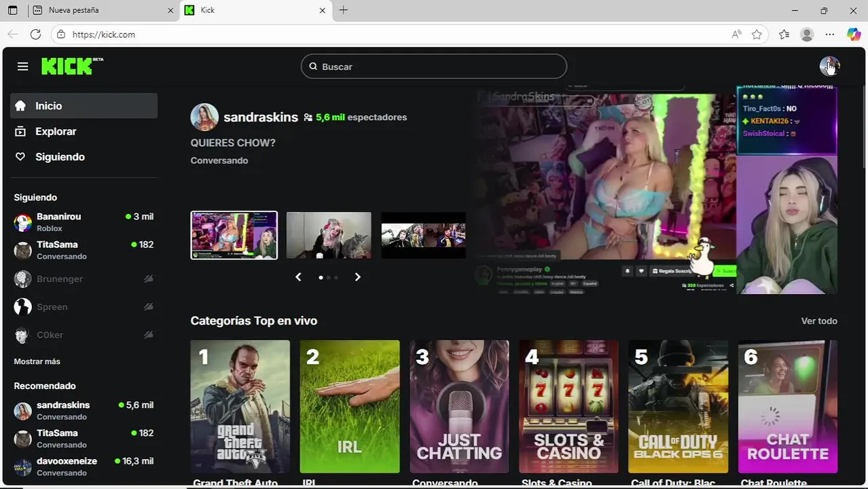Click davooxeneize's avatar in Recomendado

coord(23,467)
